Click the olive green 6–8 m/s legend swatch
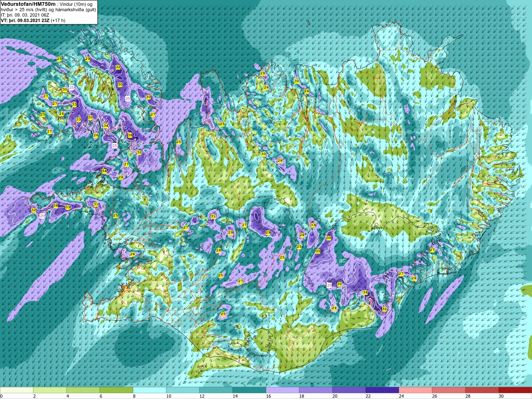 coord(116,391)
